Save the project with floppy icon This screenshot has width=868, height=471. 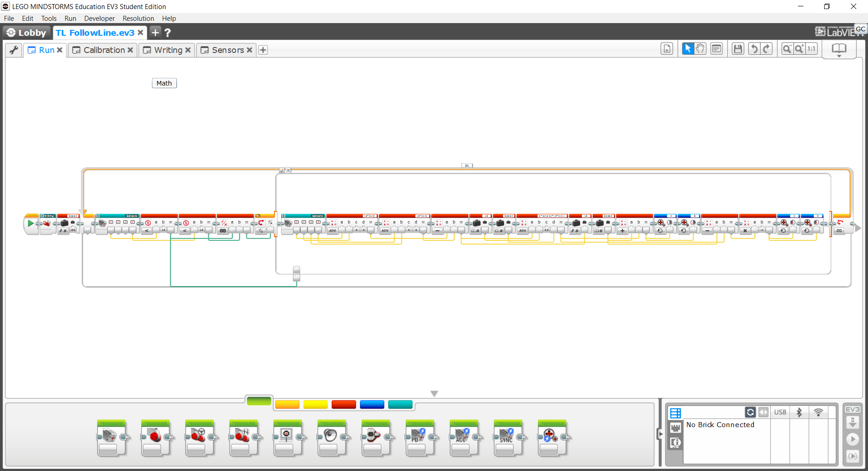pos(738,49)
